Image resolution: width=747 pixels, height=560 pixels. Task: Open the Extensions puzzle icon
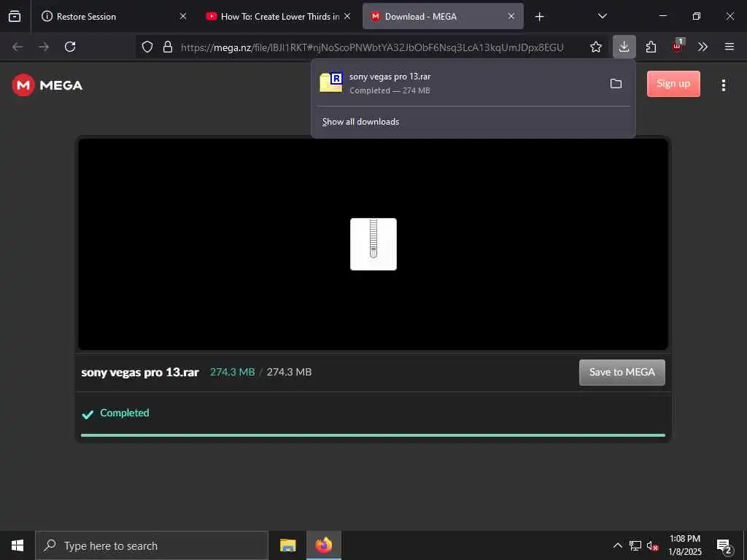click(651, 47)
